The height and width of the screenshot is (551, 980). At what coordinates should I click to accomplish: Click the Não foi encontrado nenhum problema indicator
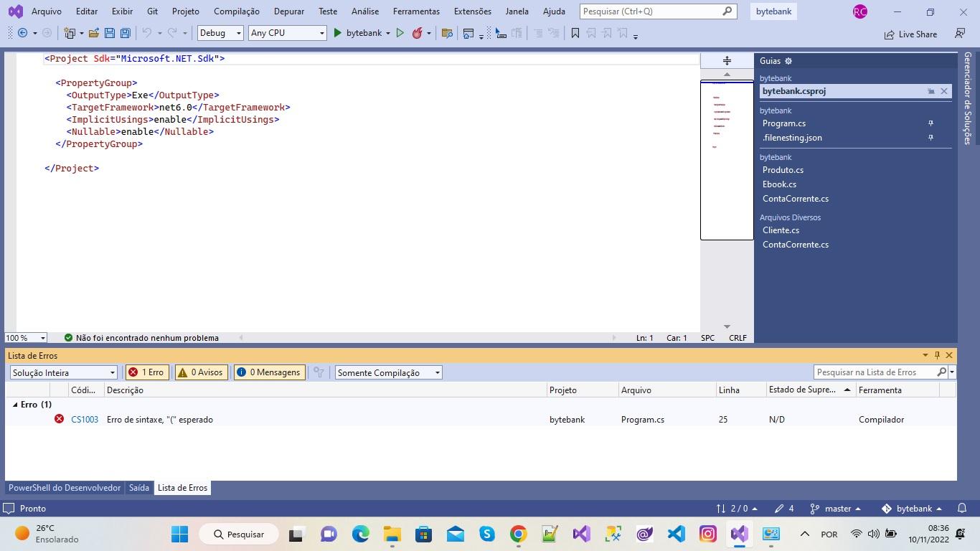click(141, 338)
